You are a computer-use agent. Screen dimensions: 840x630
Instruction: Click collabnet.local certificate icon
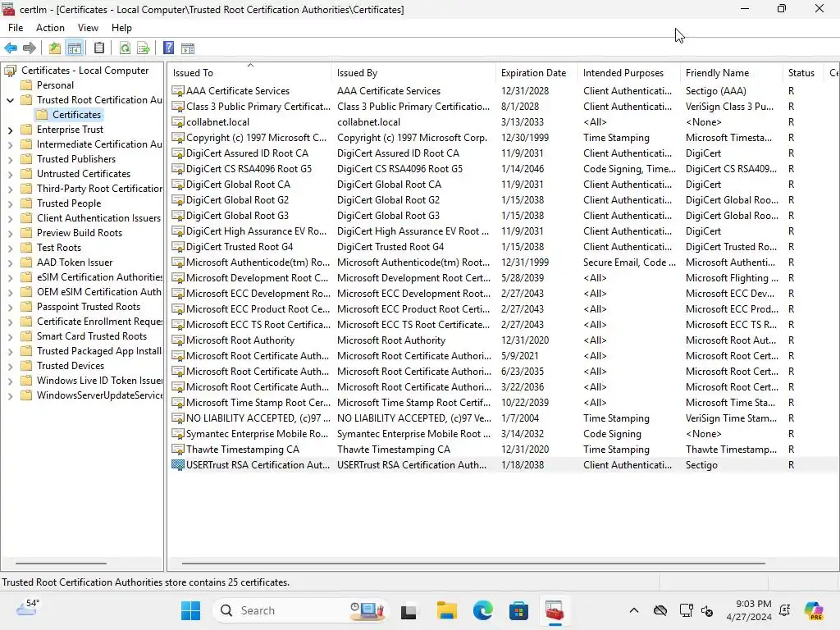point(178,122)
